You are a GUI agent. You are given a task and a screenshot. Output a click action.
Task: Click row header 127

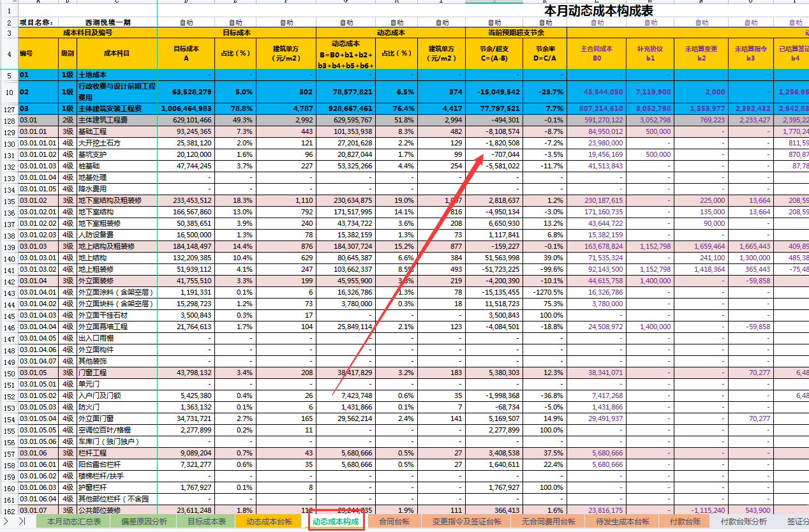(9, 108)
